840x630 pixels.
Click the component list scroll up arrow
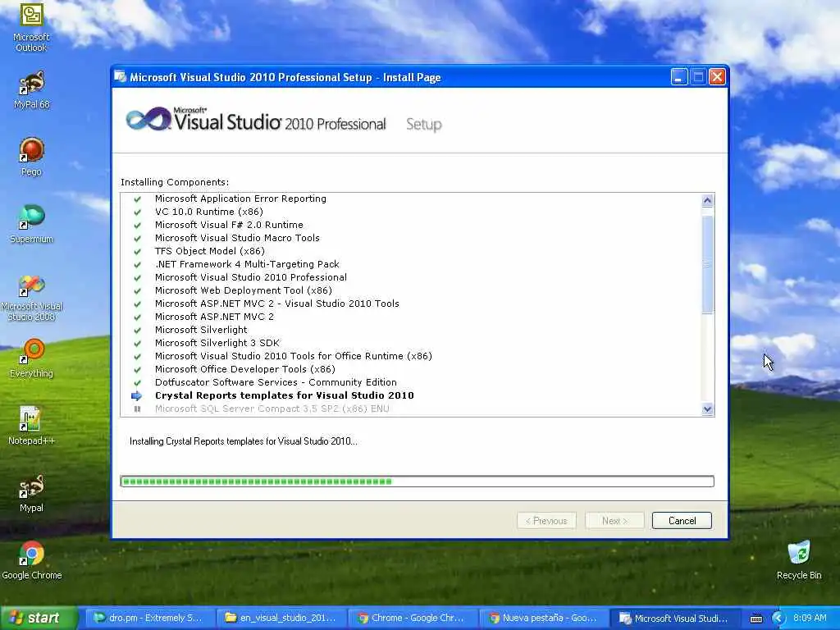(707, 200)
